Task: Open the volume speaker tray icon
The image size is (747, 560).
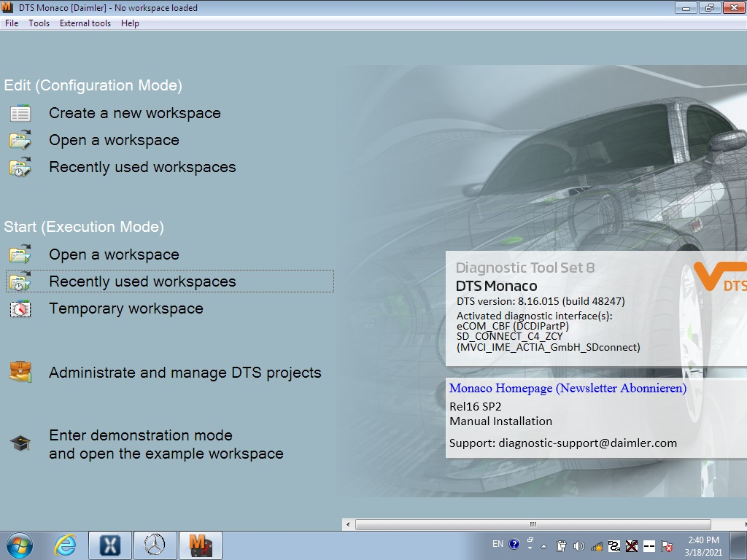Action: click(x=578, y=546)
